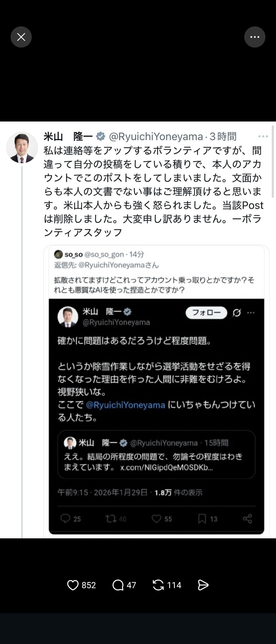Viewport: 276px width, 644px height.
Task: Open the tweet's more options ellipsis
Action: click(263, 136)
